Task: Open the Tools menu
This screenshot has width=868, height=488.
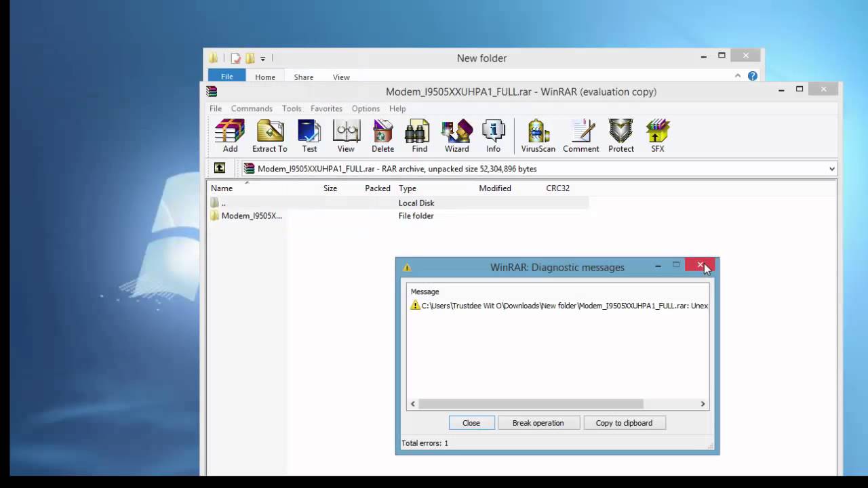Action: [292, 108]
